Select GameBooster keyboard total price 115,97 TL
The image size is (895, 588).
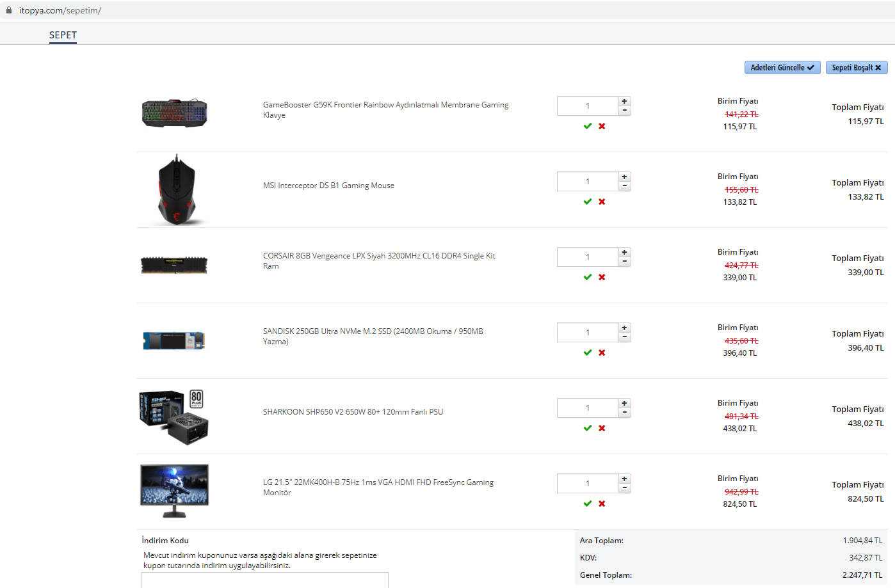click(866, 122)
